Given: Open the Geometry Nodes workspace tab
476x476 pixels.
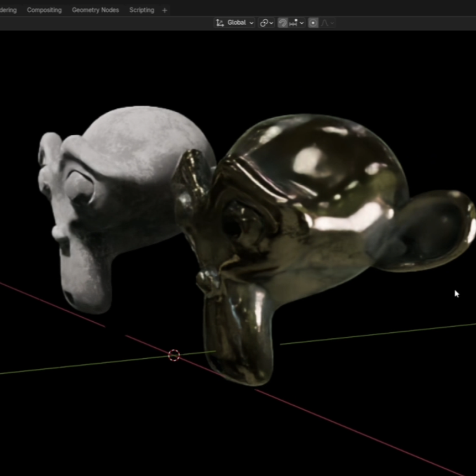Looking at the screenshot, I should click(95, 10).
